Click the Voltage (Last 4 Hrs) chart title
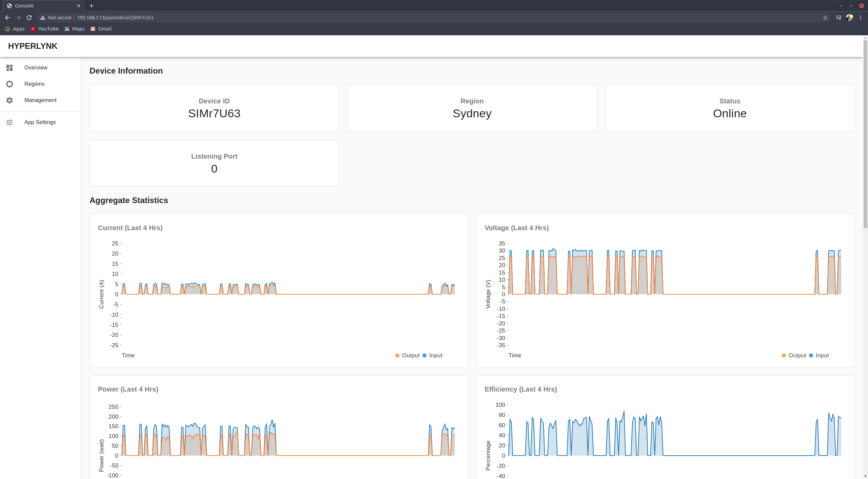Viewport: 868px width, 479px height. pos(517,228)
